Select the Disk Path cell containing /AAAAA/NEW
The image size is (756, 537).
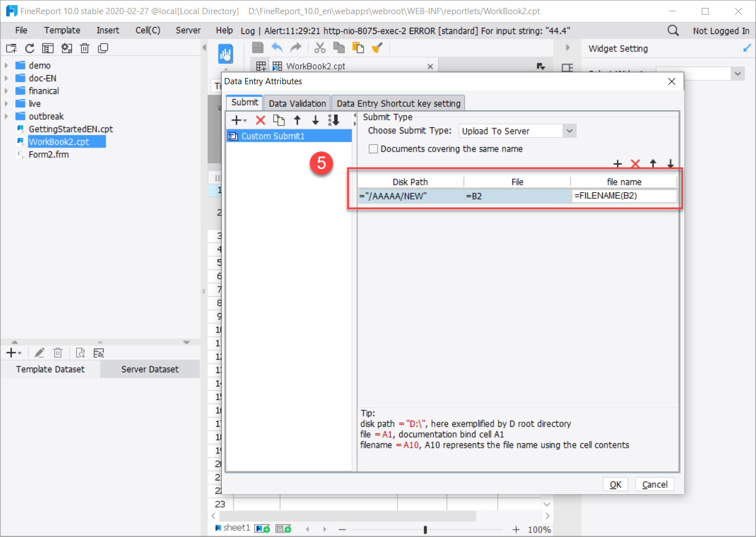coord(411,196)
